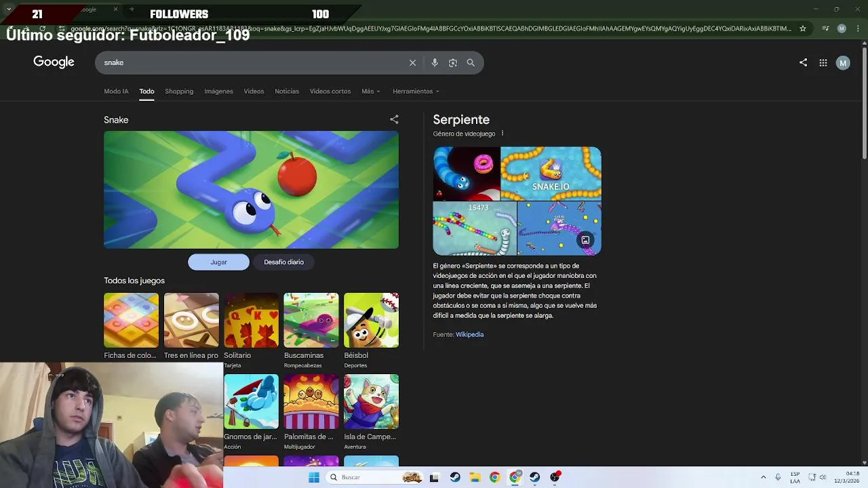This screenshot has width=868, height=488.
Task: Click the Buscar taskbar search box
Action: pyautogui.click(x=374, y=477)
